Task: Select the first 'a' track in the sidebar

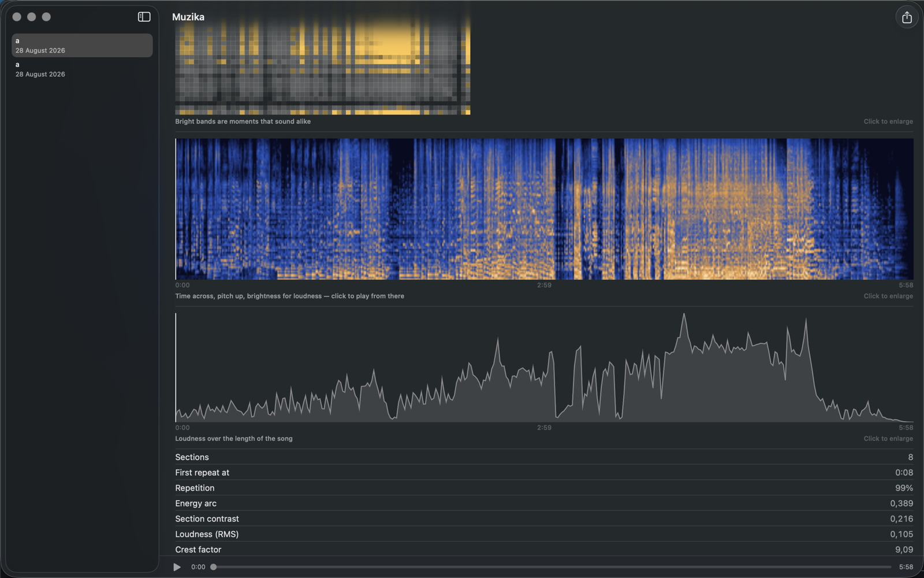Action: click(x=82, y=45)
